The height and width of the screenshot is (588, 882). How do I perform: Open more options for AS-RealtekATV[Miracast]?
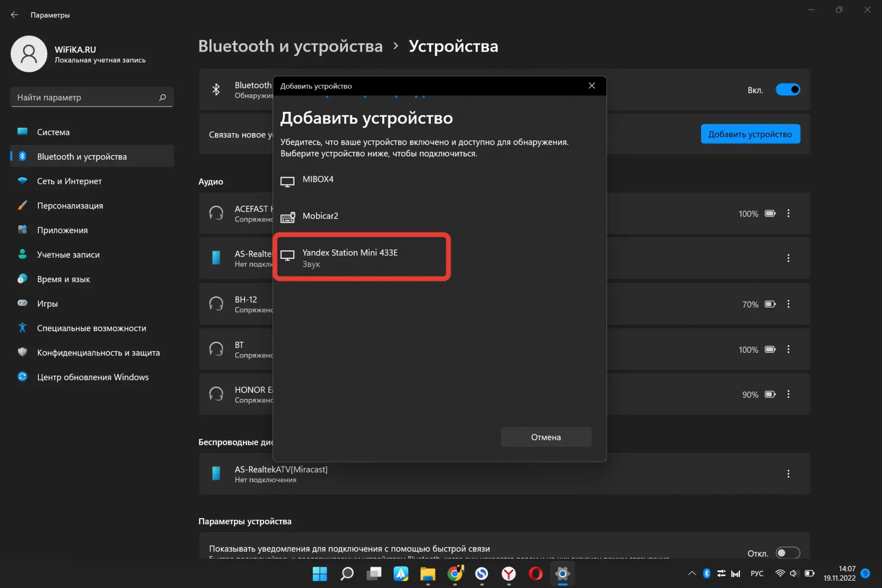coord(789,474)
